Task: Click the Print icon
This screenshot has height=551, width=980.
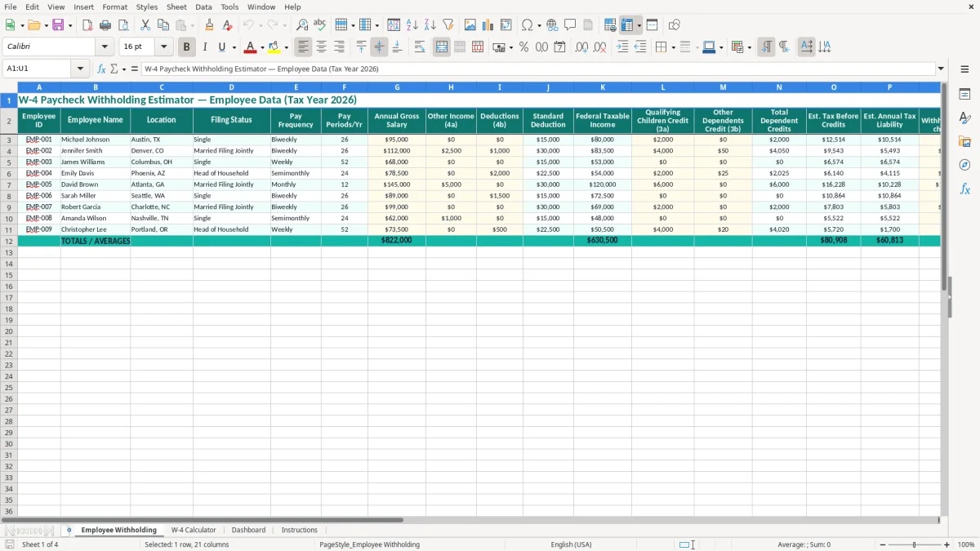Action: coord(105,25)
